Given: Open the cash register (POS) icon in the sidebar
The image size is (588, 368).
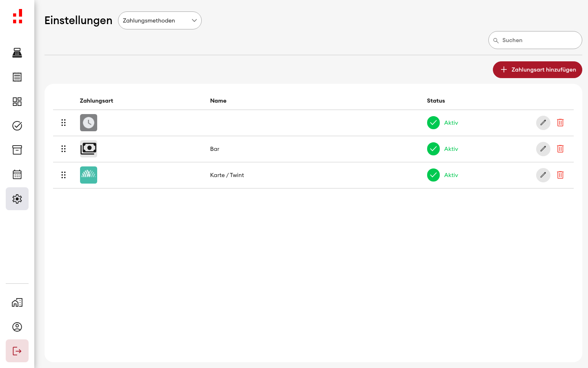Looking at the screenshot, I should tap(17, 53).
